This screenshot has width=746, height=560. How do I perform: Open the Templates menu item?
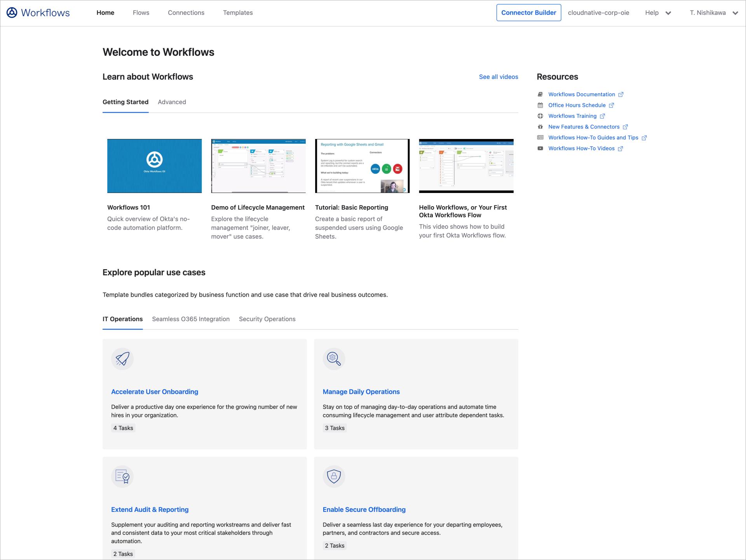pos(237,12)
